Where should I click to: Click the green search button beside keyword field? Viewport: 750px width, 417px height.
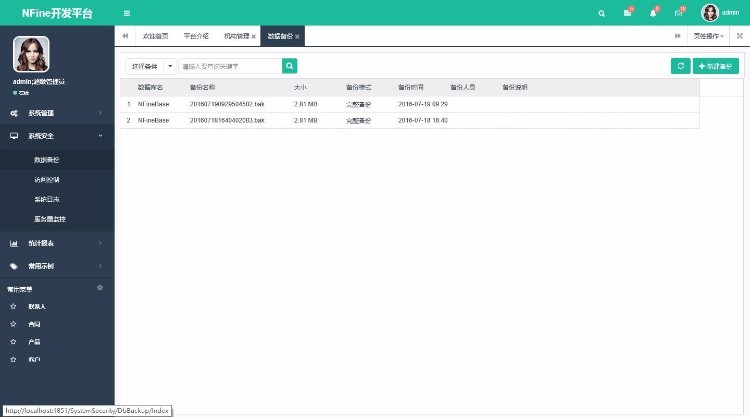click(x=289, y=66)
